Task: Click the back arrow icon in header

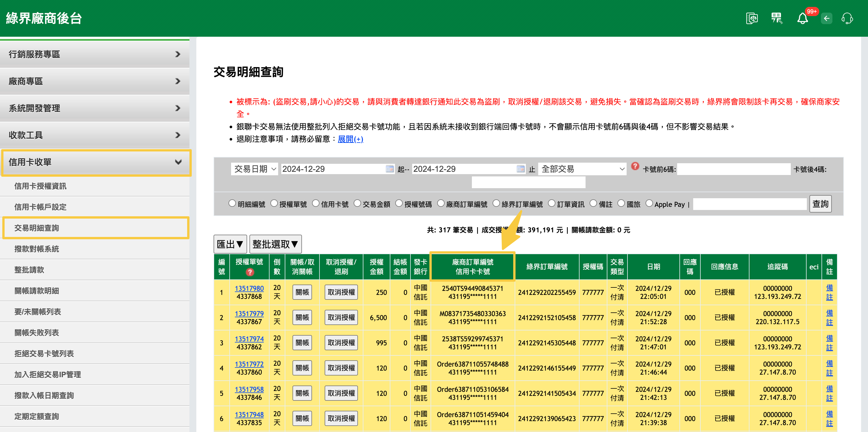Action: pyautogui.click(x=826, y=18)
